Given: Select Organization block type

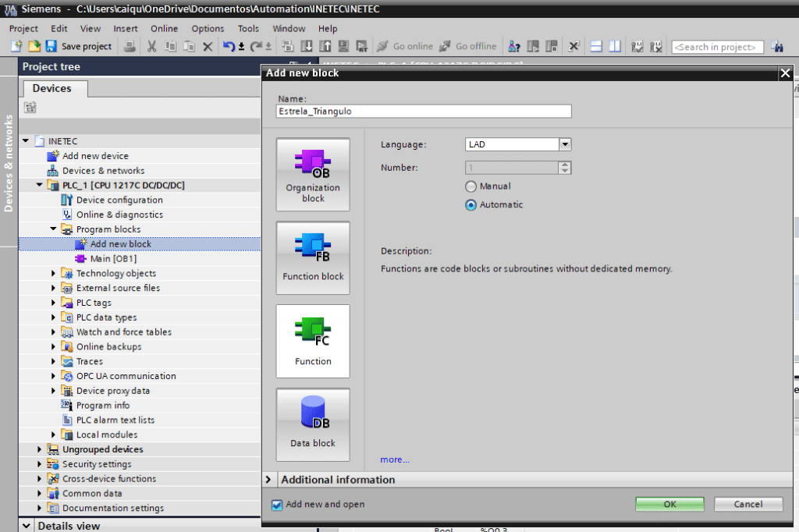Looking at the screenshot, I should pyautogui.click(x=313, y=174).
